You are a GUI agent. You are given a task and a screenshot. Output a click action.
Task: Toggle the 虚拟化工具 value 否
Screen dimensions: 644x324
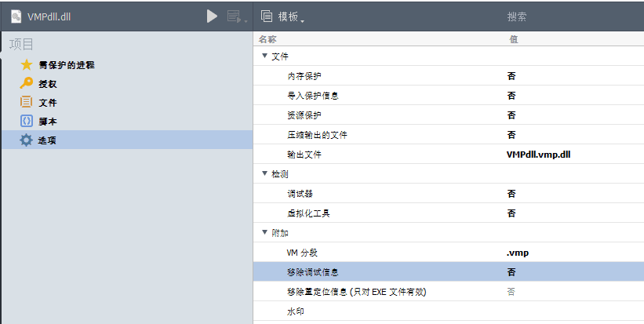tap(511, 213)
